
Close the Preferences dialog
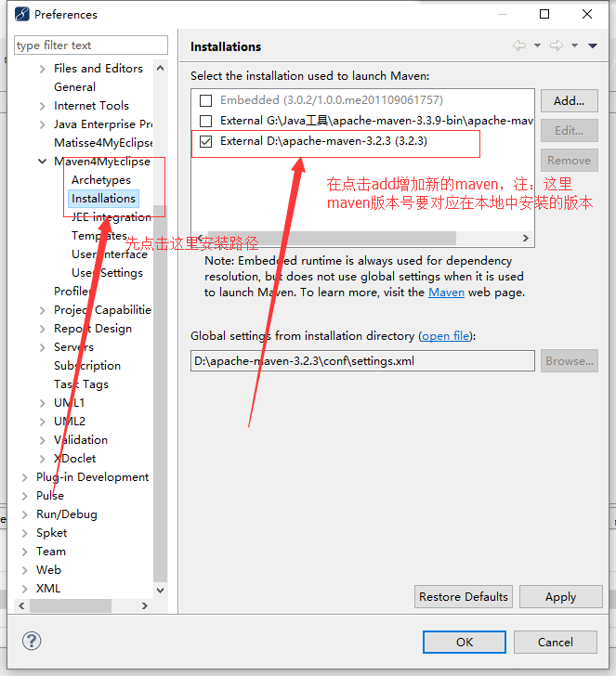coord(586,14)
